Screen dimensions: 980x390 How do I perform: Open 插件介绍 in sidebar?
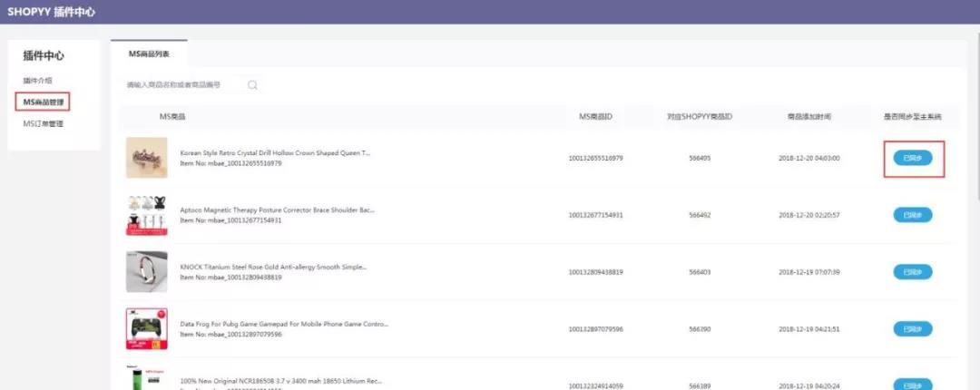pyautogui.click(x=37, y=81)
